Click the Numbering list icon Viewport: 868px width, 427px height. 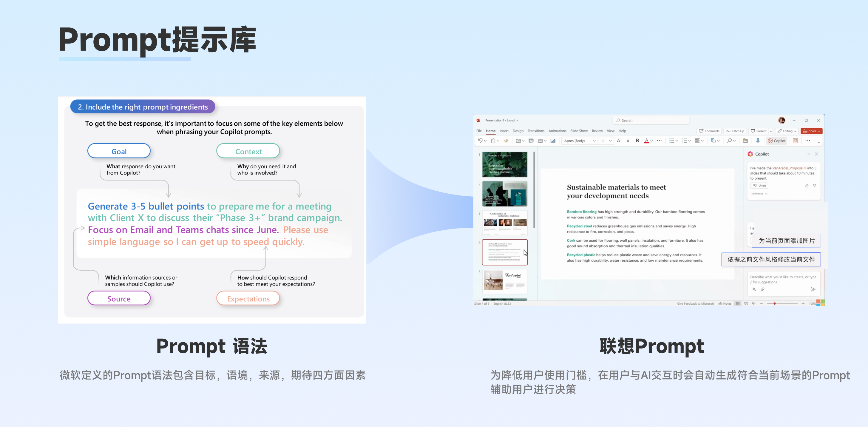pos(684,141)
